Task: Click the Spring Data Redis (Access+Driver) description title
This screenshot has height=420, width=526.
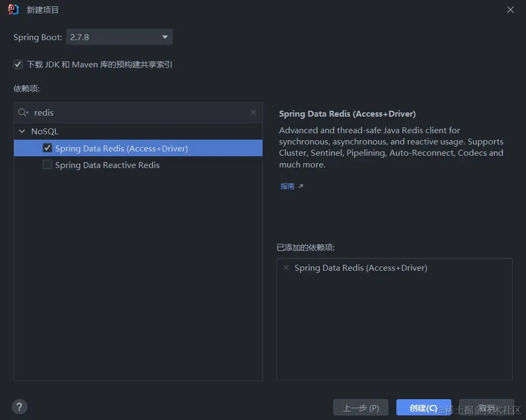Action: point(347,113)
